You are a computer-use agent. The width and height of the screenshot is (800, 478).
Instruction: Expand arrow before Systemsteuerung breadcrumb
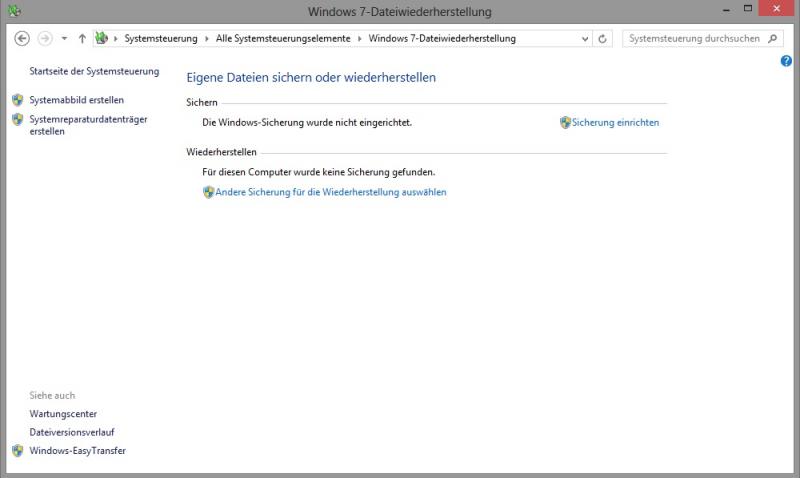coord(116,38)
